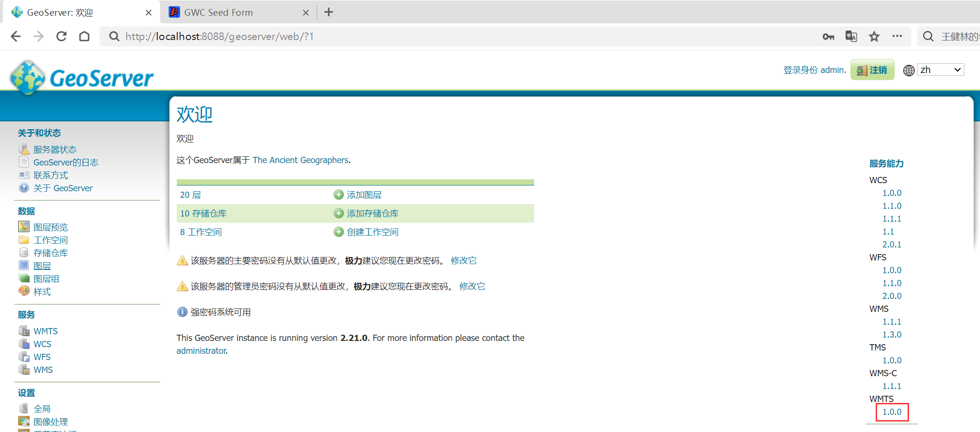
Task: Click 修改它 for the master password warning
Action: pos(464,260)
